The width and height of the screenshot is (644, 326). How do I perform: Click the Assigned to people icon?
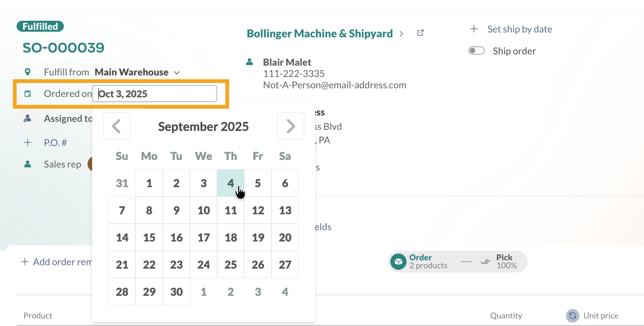coord(27,118)
